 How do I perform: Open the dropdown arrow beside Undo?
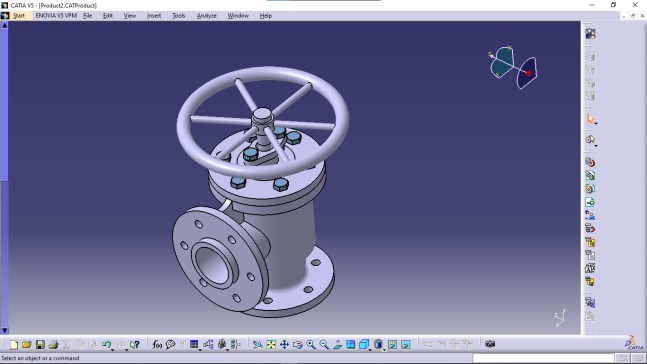113,349
